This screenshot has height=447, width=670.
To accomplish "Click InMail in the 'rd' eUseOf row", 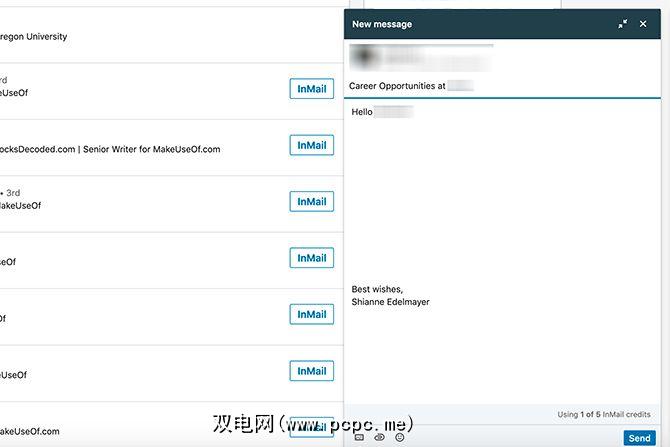I will [x=311, y=89].
